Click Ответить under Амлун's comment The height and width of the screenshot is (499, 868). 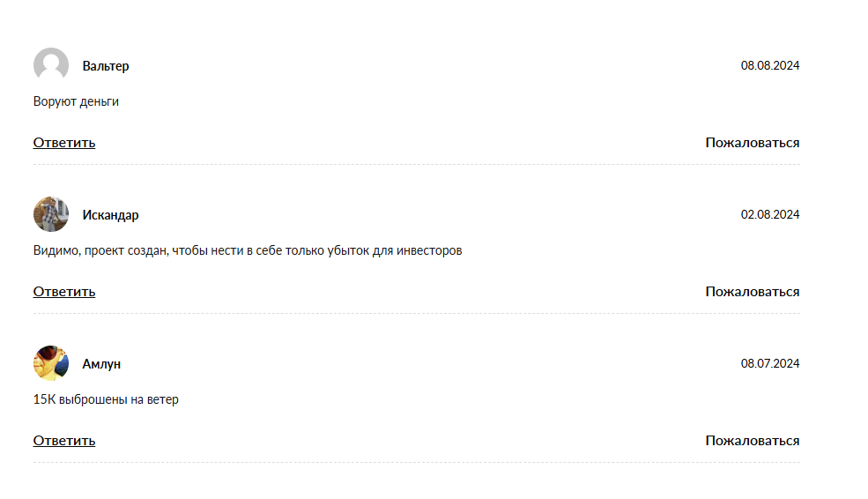pos(64,441)
